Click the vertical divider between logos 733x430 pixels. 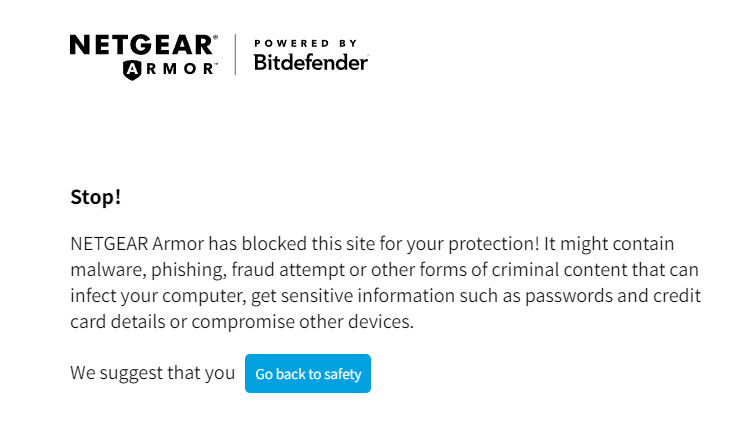point(235,54)
